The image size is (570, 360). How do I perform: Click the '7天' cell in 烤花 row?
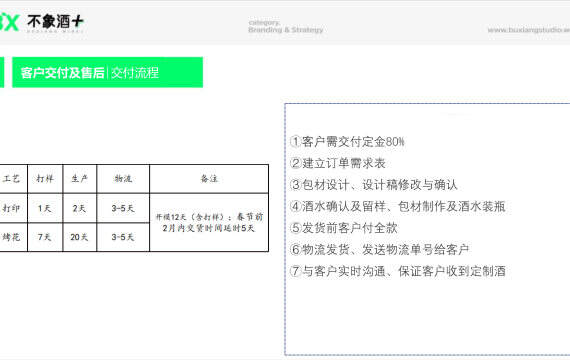(45, 237)
